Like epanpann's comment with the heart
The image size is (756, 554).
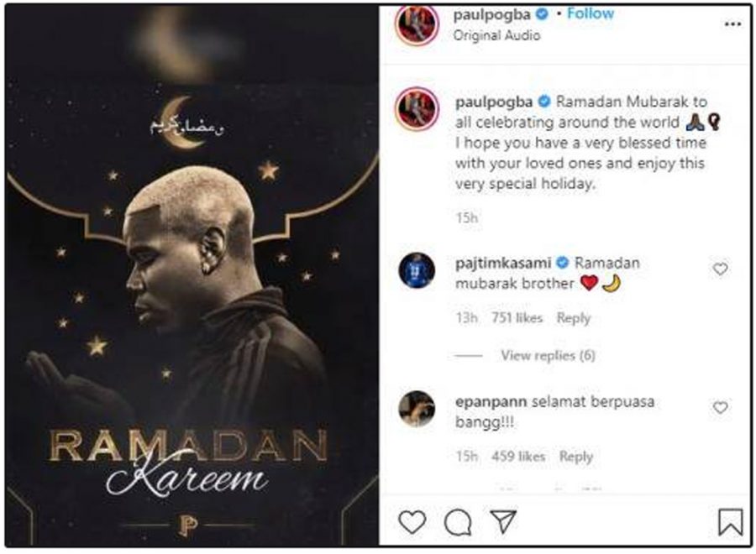pos(721,408)
